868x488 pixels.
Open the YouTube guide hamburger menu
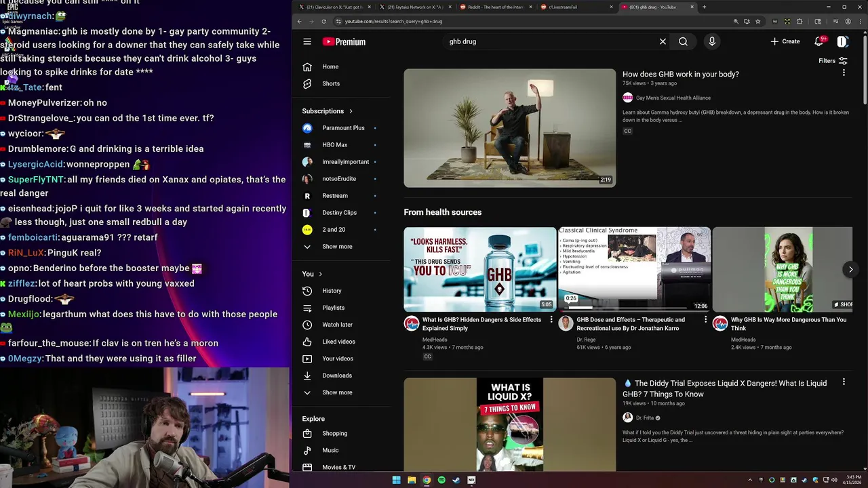pyautogui.click(x=307, y=41)
